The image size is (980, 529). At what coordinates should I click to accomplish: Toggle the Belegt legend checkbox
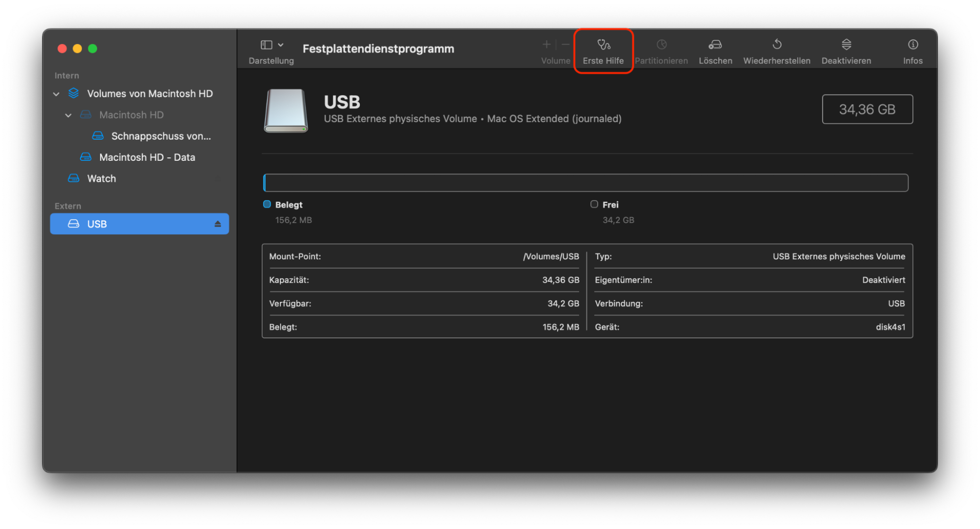(x=267, y=204)
